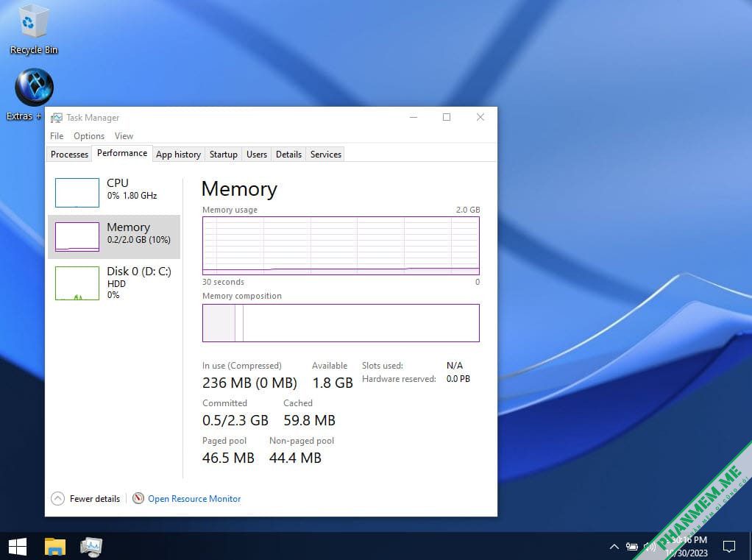The width and height of the screenshot is (752, 560).
Task: Launch File Explorer from the taskbar
Action: (55, 547)
